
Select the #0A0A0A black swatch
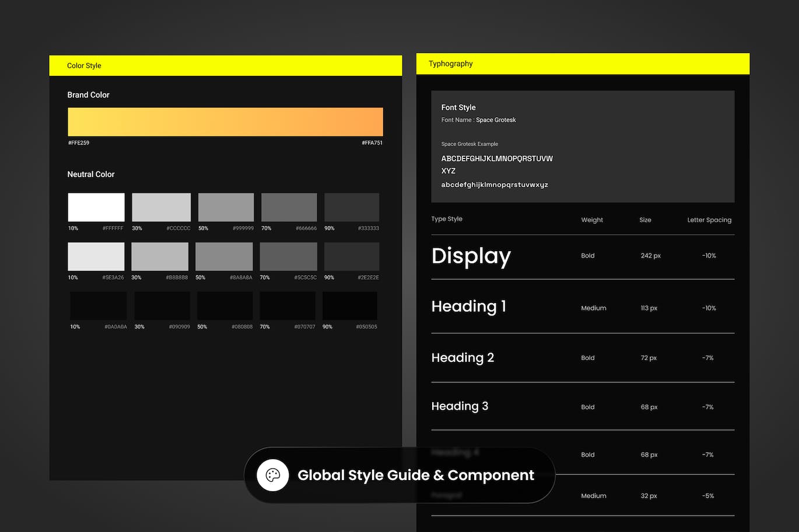pos(98,306)
